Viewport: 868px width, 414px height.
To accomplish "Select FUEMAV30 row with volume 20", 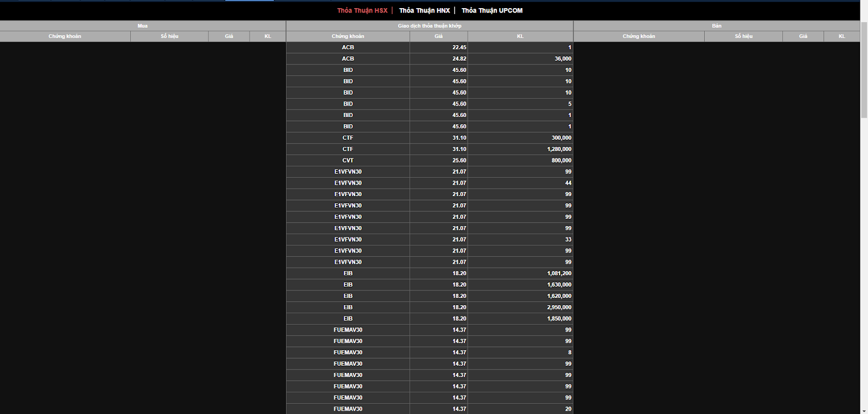I will 430,409.
